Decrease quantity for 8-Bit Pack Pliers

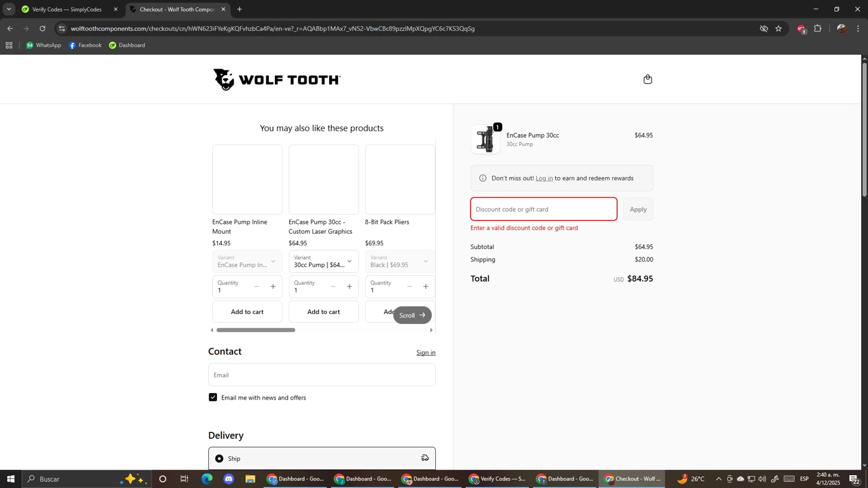pyautogui.click(x=410, y=287)
